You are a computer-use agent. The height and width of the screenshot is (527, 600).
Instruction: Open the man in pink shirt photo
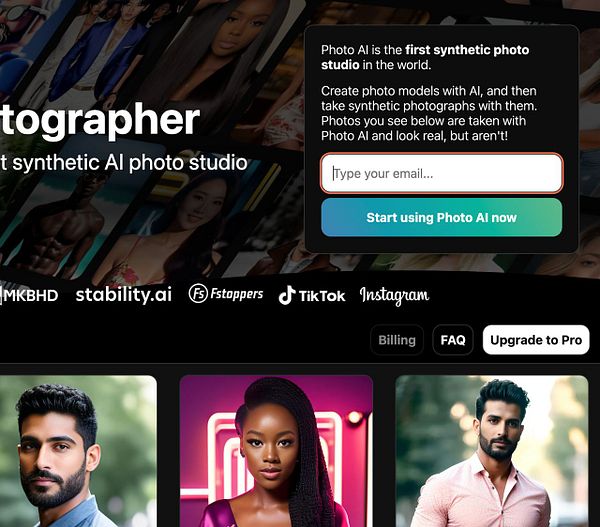coord(492,451)
